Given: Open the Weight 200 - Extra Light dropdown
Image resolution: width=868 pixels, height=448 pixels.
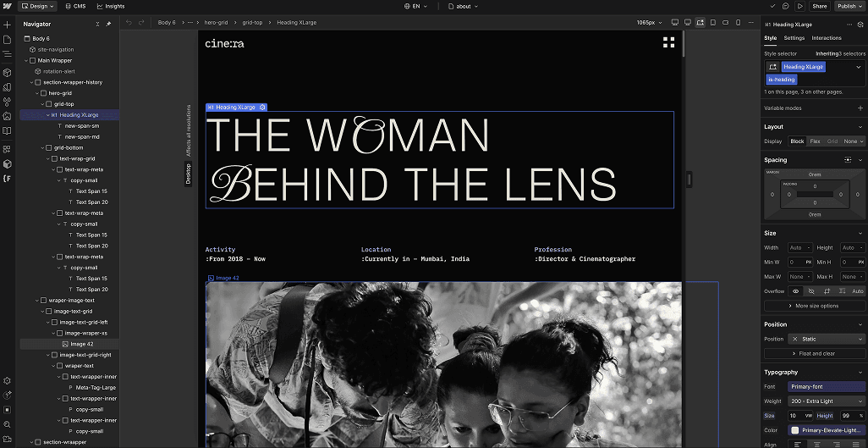Looking at the screenshot, I should (826, 401).
